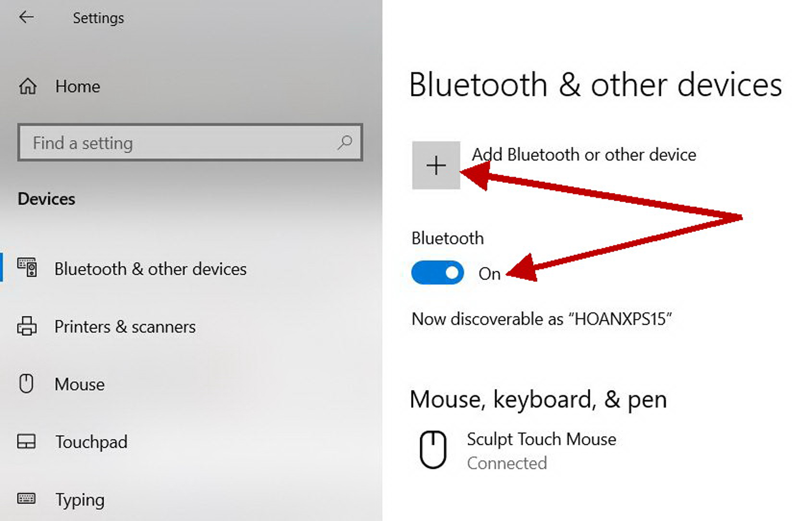Click Add Bluetooth or other device label
This screenshot has width=812, height=521.
[584, 154]
